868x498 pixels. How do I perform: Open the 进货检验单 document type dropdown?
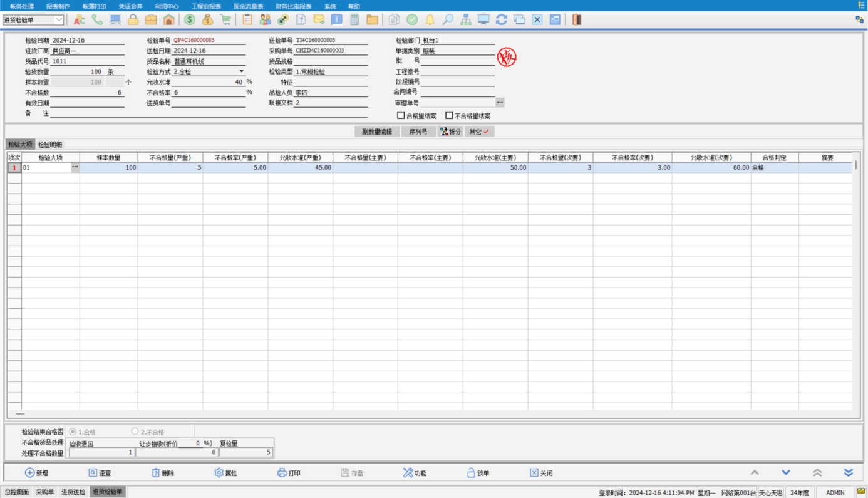click(59, 20)
